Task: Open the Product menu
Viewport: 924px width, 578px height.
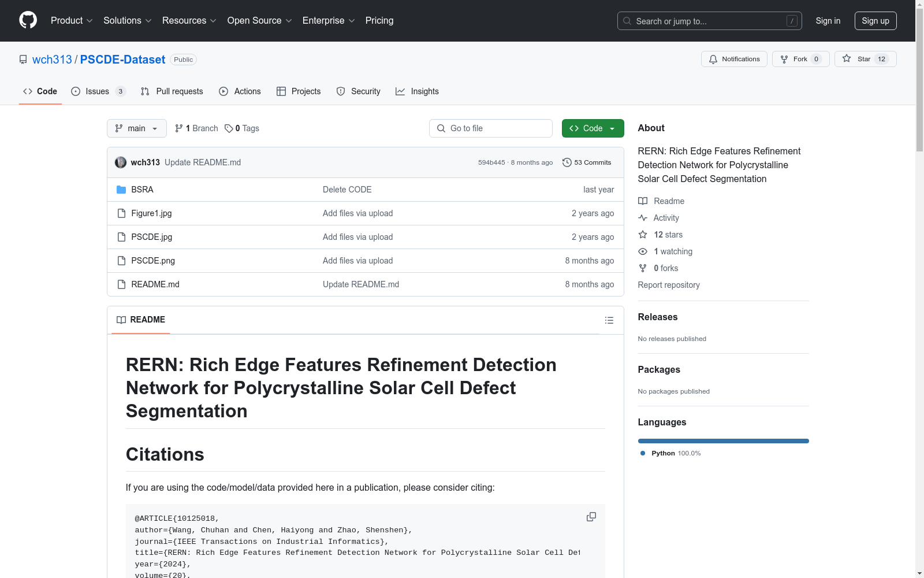Action: (72, 21)
